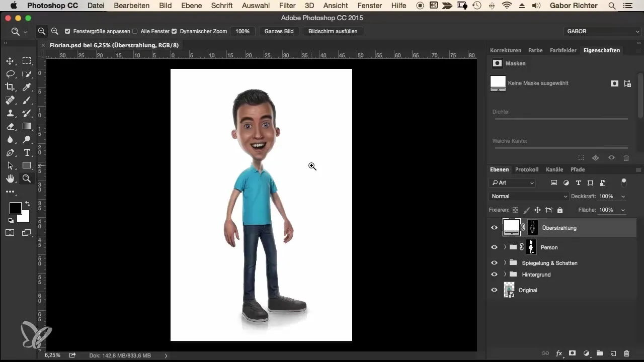
Task: Click the Bildschirm ausfüllen button
Action: coord(333,31)
